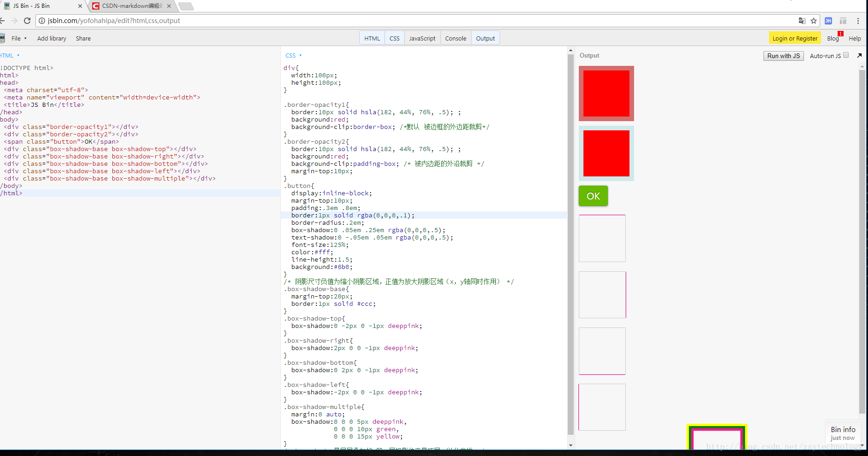Click the blue JH extension icon

point(828,21)
